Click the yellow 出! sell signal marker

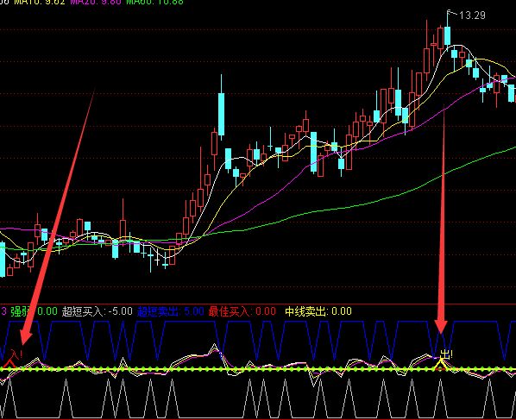446,354
